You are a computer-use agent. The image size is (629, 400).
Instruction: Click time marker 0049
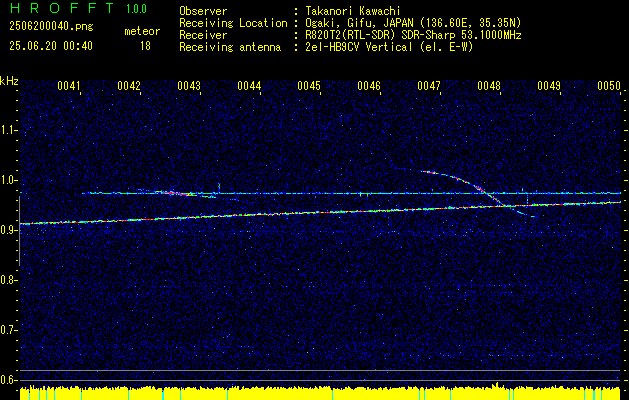pyautogui.click(x=549, y=86)
